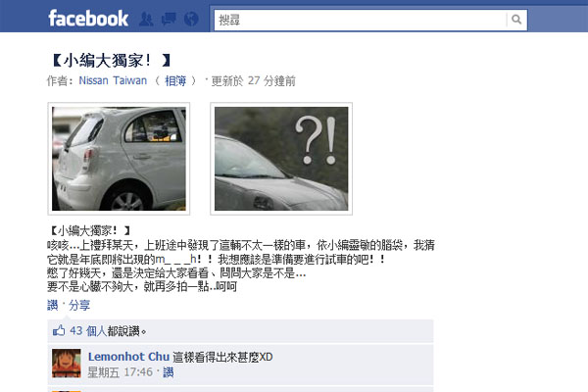Open Lemonhot Chu's name link
The image size is (588, 392).
point(128,357)
